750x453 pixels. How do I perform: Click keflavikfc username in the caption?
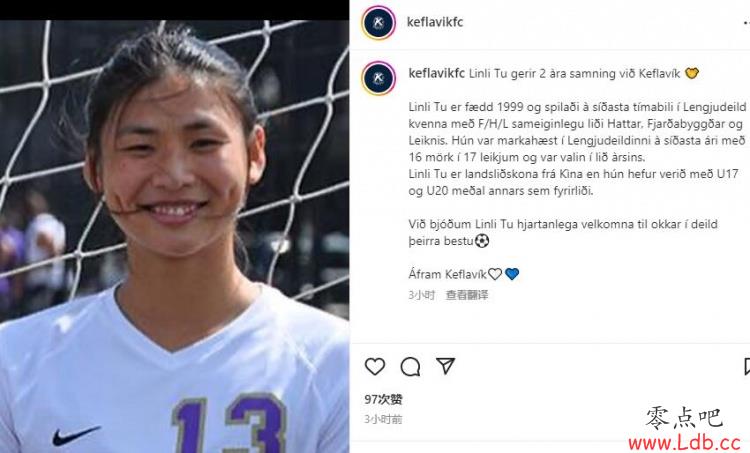436,73
